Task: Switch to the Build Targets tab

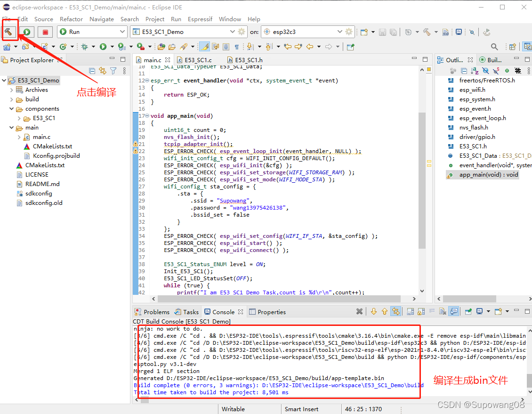Action: coord(491,60)
